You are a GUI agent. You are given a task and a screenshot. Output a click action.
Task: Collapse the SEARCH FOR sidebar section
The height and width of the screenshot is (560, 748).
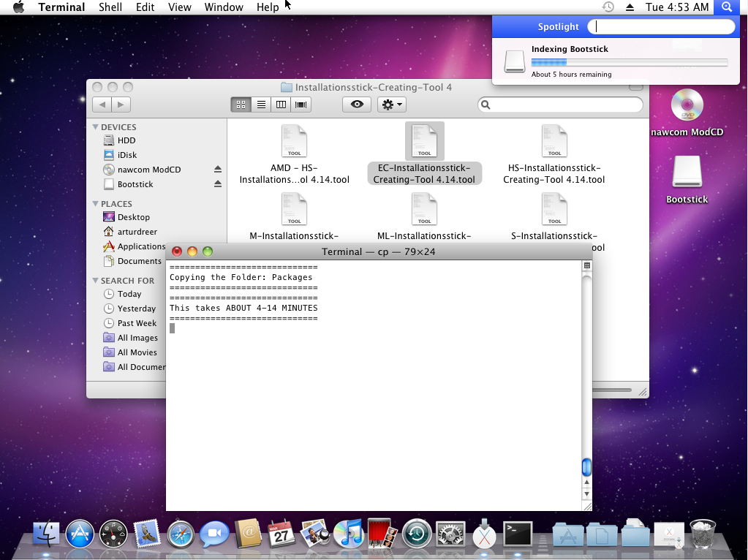(x=95, y=281)
